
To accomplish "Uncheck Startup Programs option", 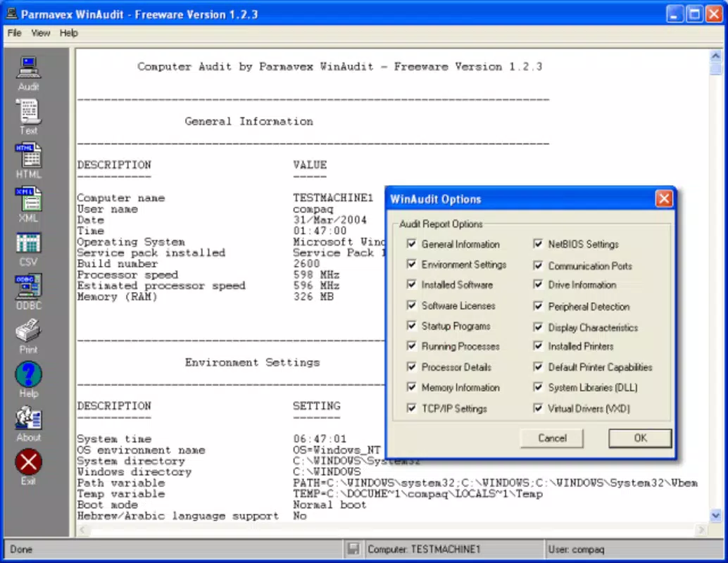I will point(411,325).
